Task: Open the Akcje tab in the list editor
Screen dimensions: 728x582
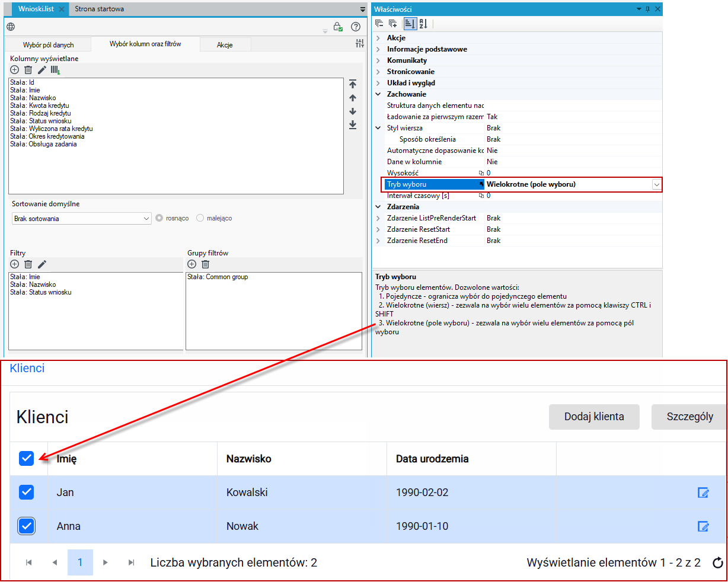Action: (225, 45)
